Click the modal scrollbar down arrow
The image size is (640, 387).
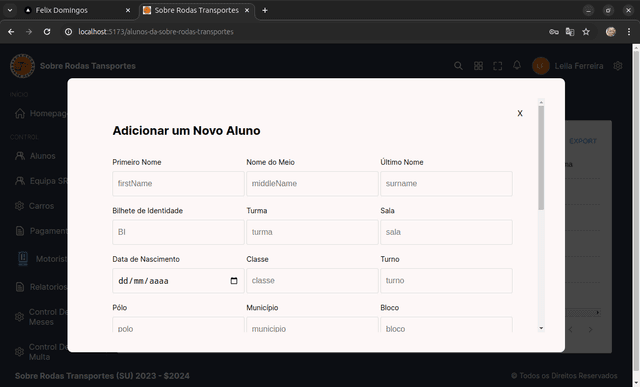[x=541, y=328]
